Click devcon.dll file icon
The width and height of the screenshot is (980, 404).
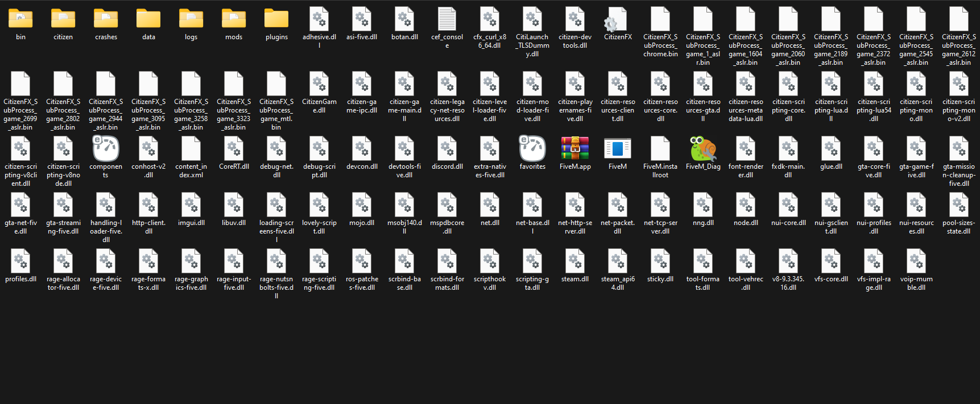coord(362,148)
